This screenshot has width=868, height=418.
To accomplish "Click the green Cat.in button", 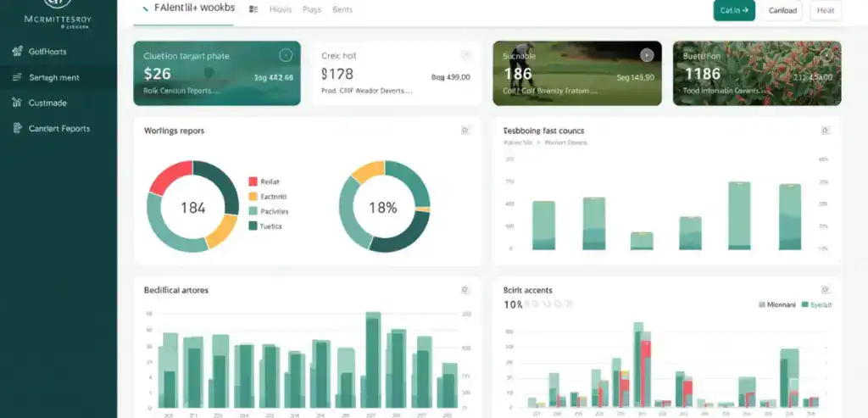I will pos(733,10).
